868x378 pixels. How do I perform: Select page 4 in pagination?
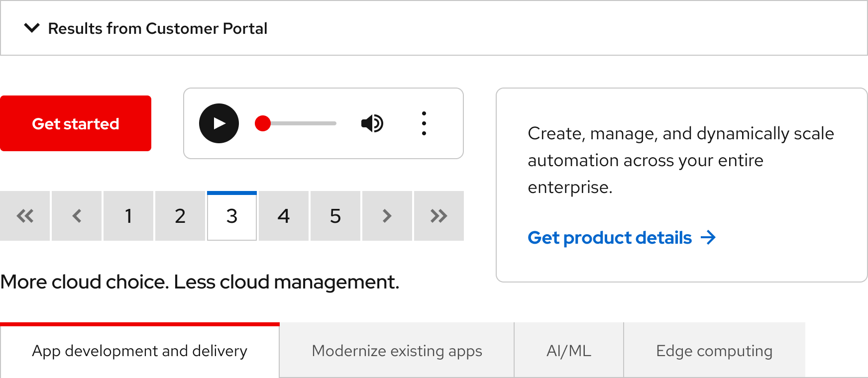284,216
